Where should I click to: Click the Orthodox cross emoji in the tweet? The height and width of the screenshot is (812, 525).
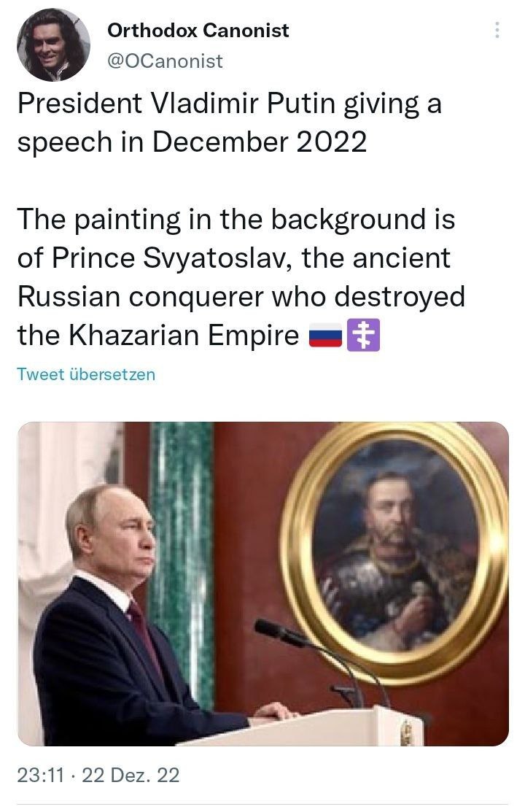[x=363, y=336]
